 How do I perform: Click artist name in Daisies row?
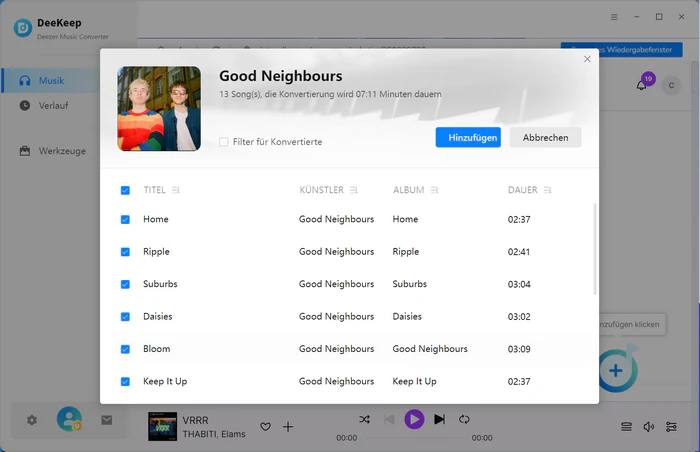pyautogui.click(x=337, y=317)
